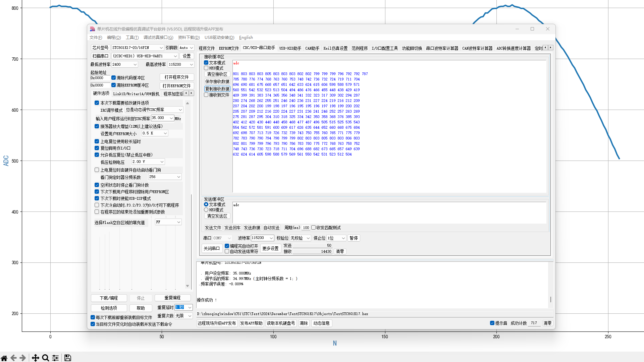Expand the 低压检测电压 2.00 V dropdown
Screen dimensions: 644x362
point(162,162)
